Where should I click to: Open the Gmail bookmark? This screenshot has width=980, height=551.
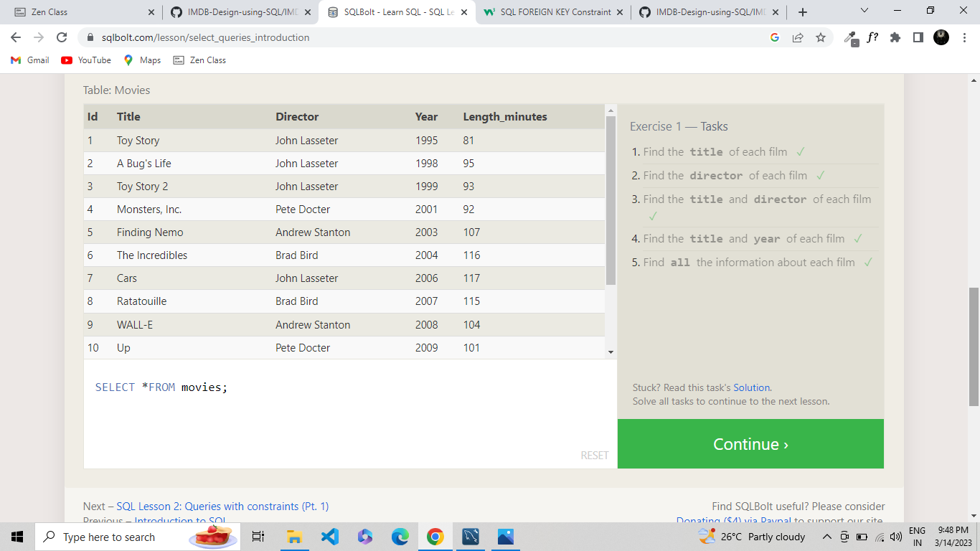30,60
